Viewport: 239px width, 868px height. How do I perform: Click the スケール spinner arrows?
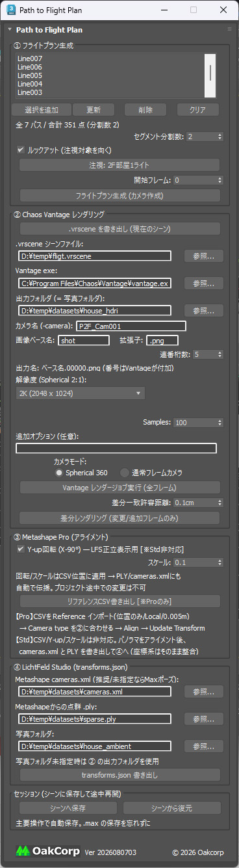point(220,562)
